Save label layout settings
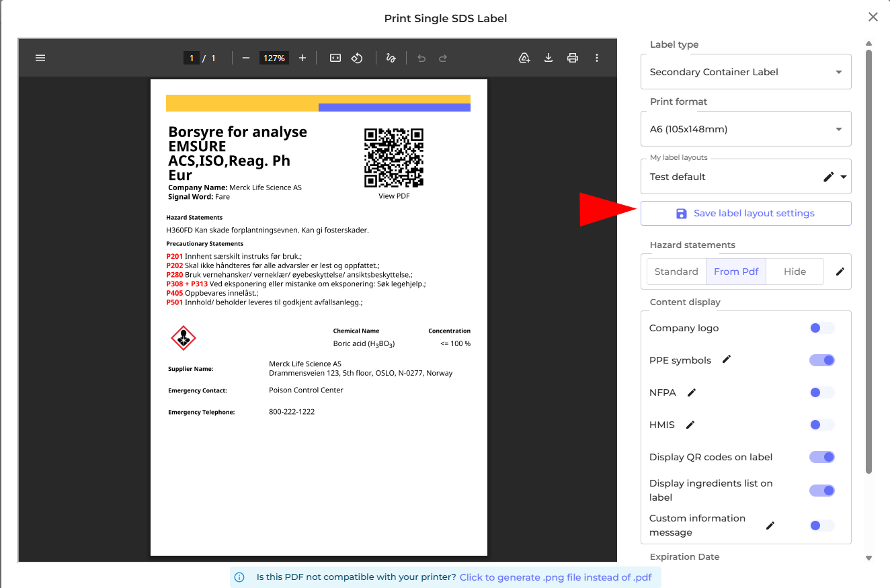This screenshot has height=588, width=890. pos(745,214)
